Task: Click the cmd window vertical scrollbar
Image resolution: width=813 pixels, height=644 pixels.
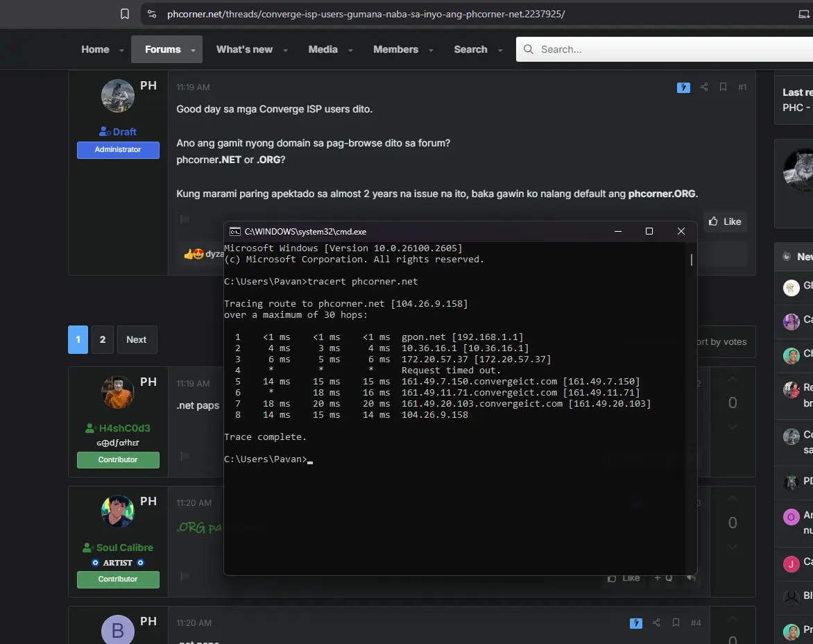Action: point(691,260)
